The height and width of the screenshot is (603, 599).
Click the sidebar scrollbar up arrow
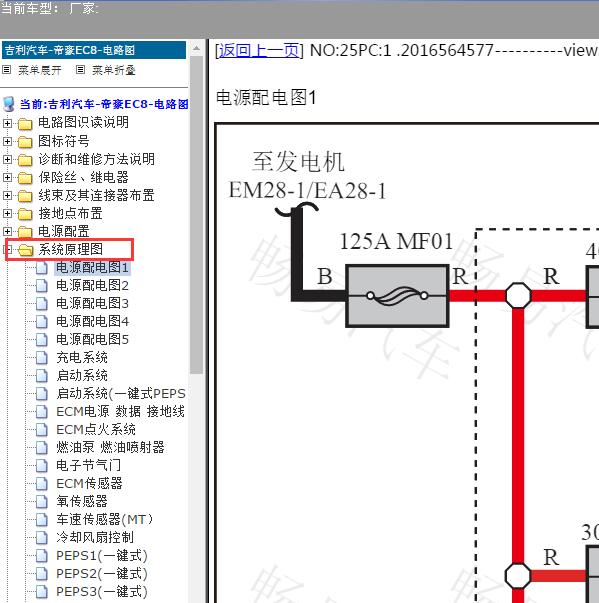[x=196, y=48]
